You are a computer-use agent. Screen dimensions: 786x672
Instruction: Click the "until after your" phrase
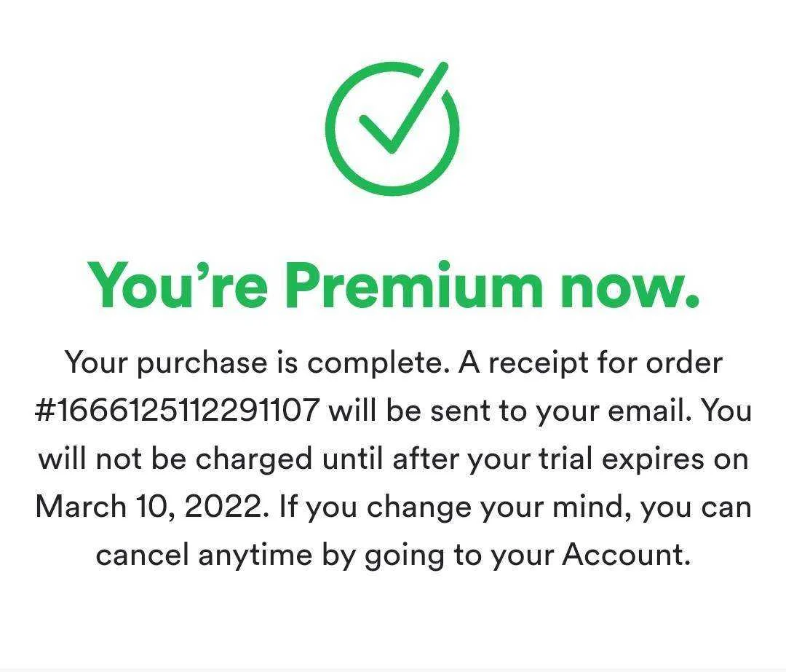tap(426, 459)
